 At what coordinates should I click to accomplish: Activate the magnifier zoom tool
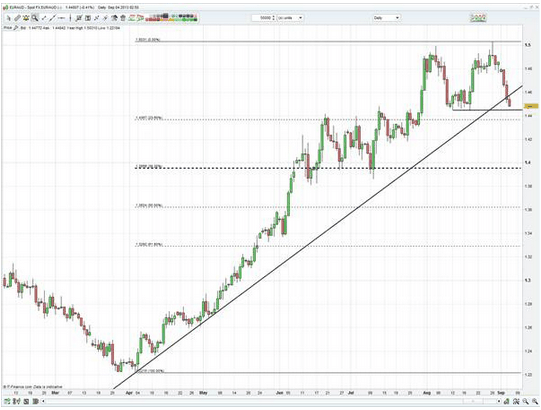(35, 18)
